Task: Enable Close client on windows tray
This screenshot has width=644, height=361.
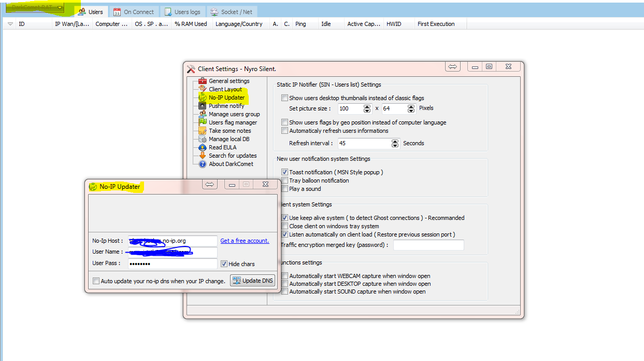Action: (x=284, y=226)
